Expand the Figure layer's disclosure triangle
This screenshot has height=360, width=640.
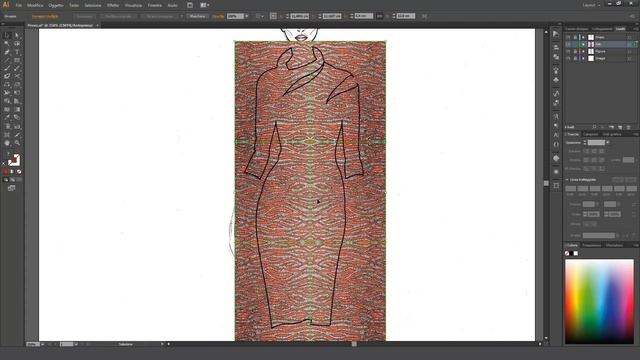(583, 51)
